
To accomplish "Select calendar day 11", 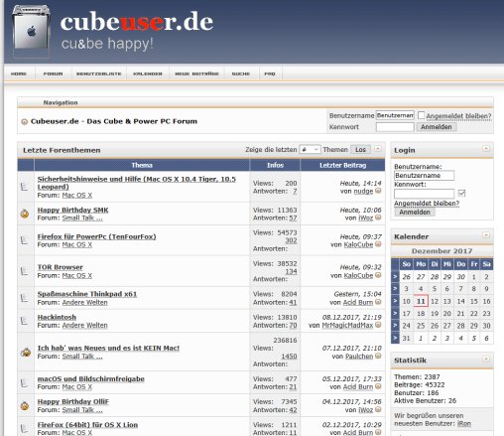I will click(x=421, y=301).
